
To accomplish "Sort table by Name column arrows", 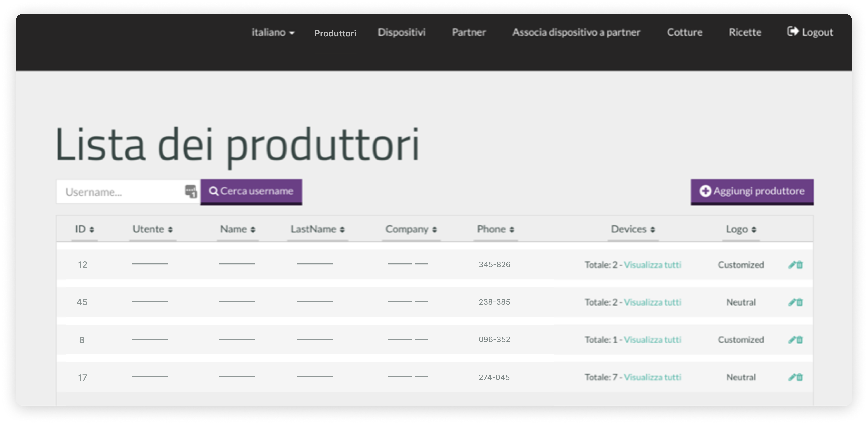I will pos(253,230).
